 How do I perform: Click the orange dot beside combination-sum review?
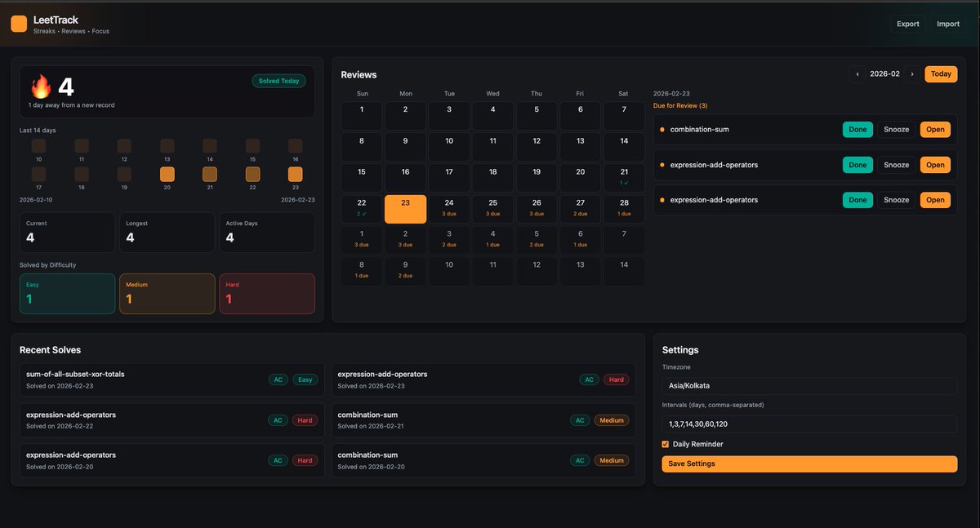661,129
